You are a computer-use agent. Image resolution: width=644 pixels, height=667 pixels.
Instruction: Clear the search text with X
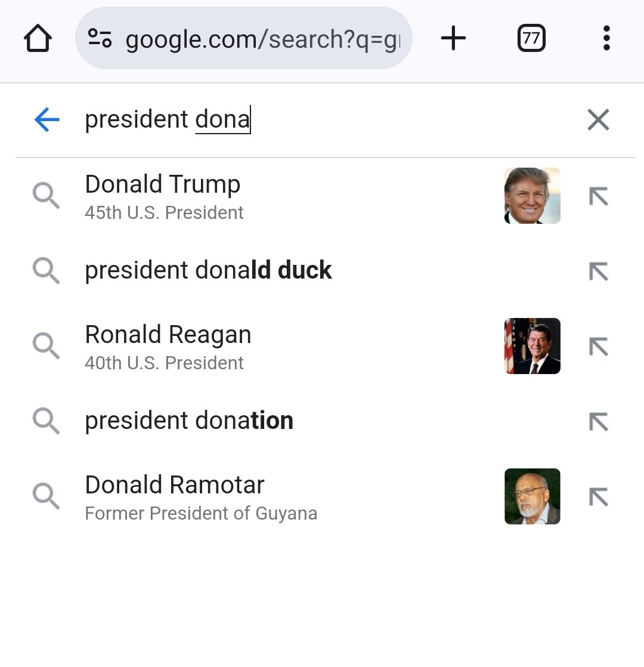click(x=598, y=119)
